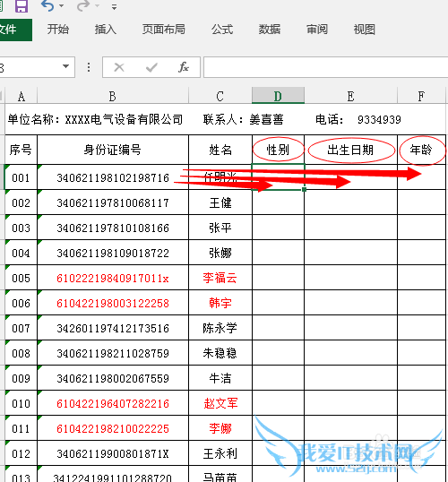The image size is (448, 482).
Task: Select the 姓名 header cell
Action: pyautogui.click(x=220, y=150)
